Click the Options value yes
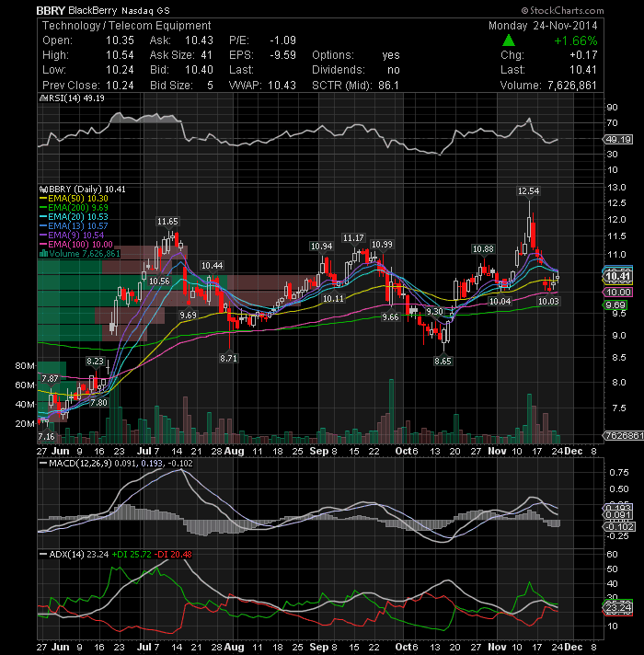Image resolution: width=644 pixels, height=655 pixels. [391, 55]
